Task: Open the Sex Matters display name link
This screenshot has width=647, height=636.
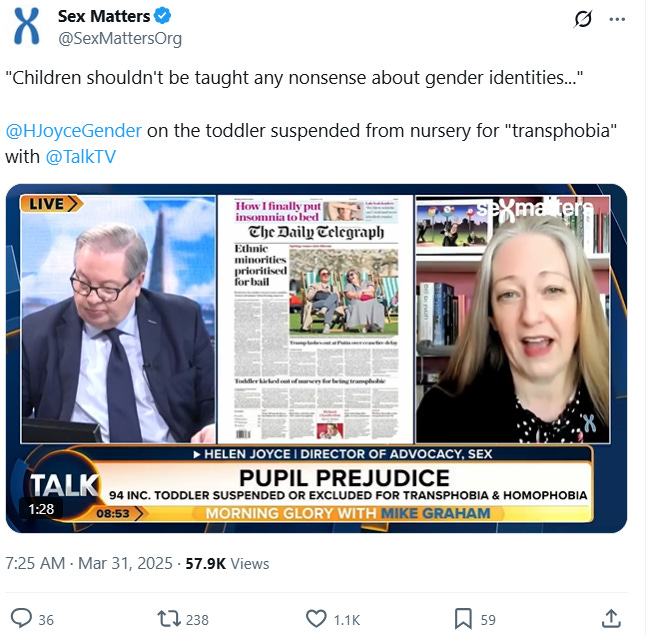Action: (x=104, y=16)
